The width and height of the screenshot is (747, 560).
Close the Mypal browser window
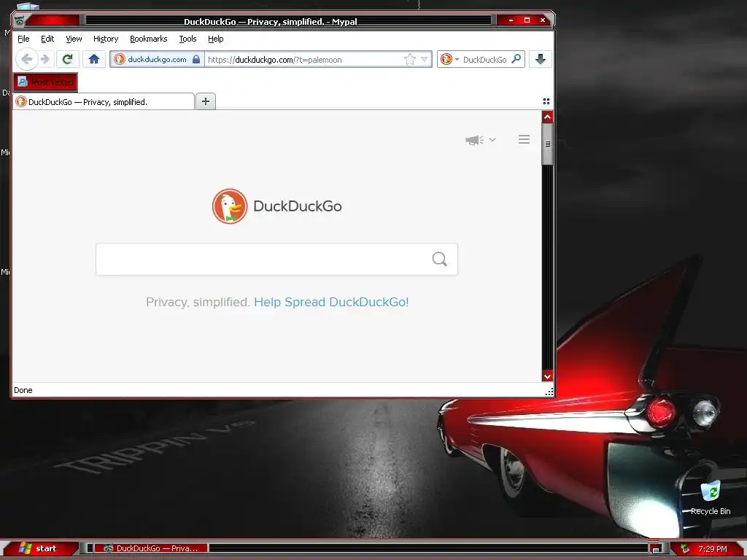click(543, 20)
